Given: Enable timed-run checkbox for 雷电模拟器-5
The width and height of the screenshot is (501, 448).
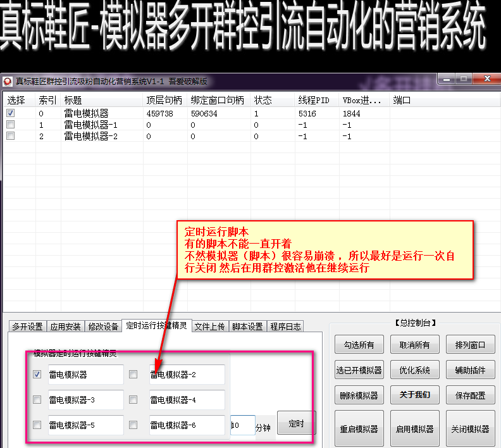Looking at the screenshot, I should [37, 425].
